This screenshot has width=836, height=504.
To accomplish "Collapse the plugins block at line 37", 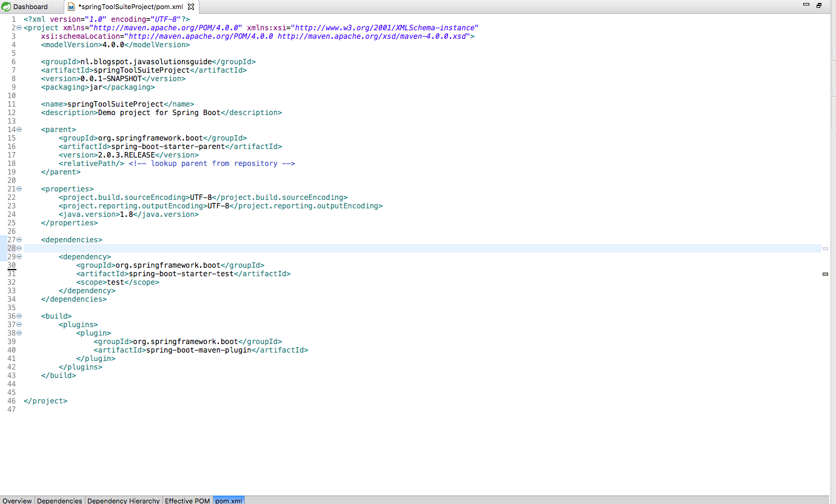I will pyautogui.click(x=19, y=325).
